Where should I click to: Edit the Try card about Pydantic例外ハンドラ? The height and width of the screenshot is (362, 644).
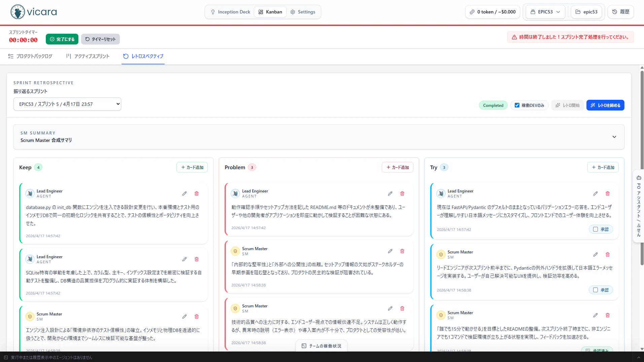(x=596, y=254)
